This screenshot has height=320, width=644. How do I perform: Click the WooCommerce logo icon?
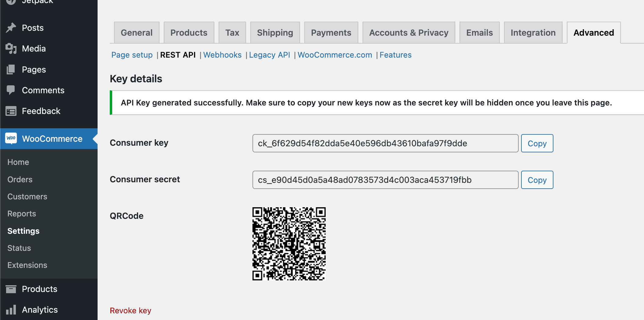coord(11,139)
